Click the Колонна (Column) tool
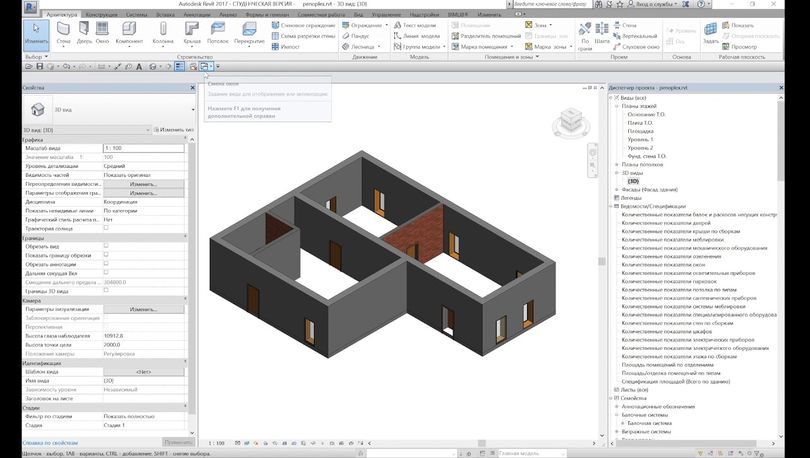Screen dimensions: 810x458 [x=162, y=31]
